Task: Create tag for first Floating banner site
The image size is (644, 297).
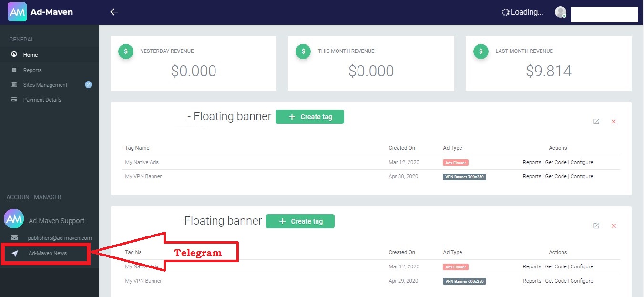Action: coord(310,117)
